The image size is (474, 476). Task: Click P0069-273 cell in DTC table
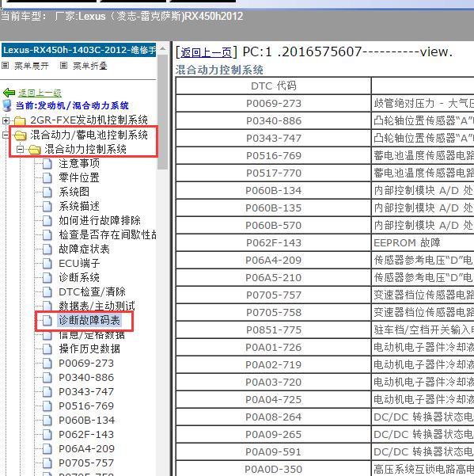[x=274, y=103]
